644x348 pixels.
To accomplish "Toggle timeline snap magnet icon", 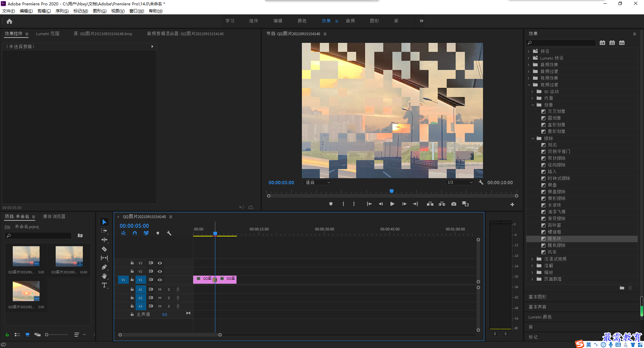I will [135, 233].
